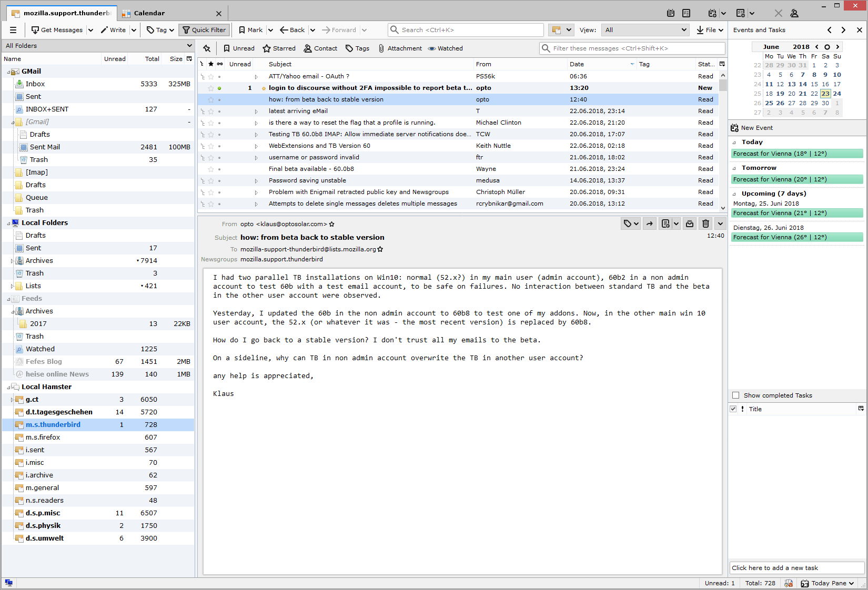
Task: Switch to mozilla.support.thunderbird tab
Action: click(61, 13)
